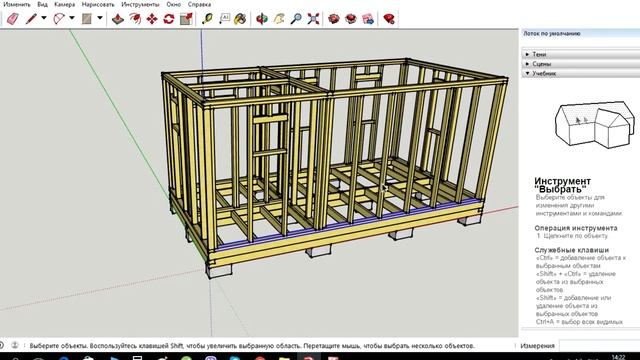Select the Paint Bucket tool
640x360 pixels.
[241, 19]
